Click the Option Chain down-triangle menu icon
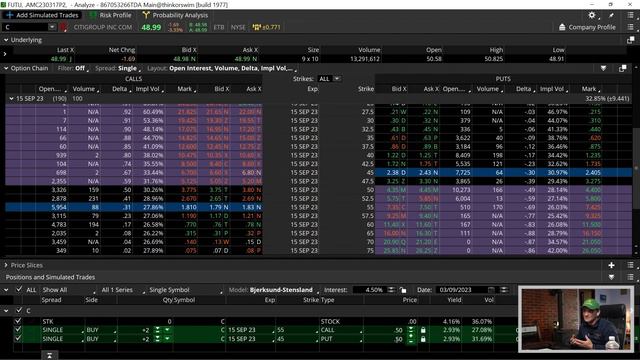Image resolution: width=640 pixels, height=360 pixels. point(603,68)
